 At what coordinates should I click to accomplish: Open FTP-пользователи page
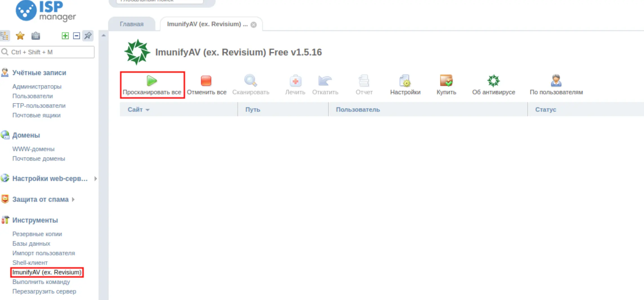(x=39, y=106)
